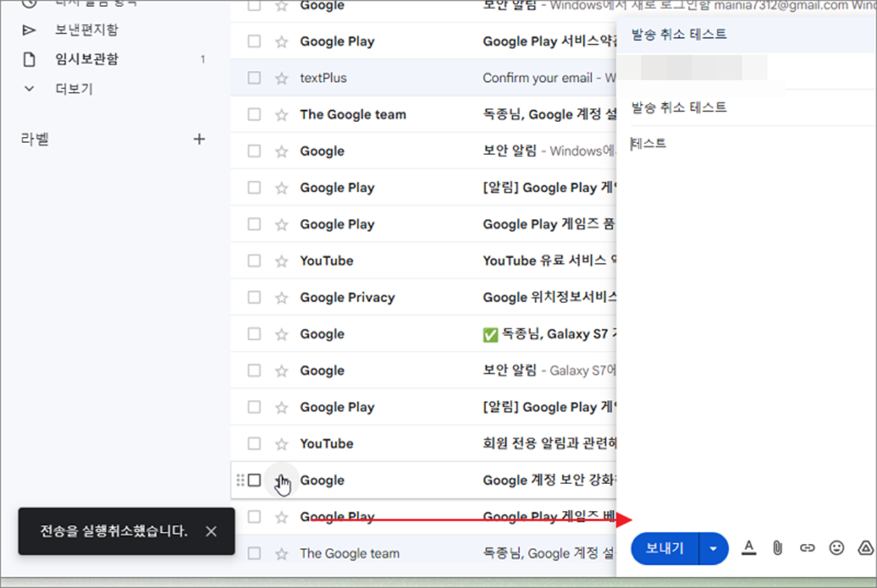Open the Google Play 서비스약관 email subject
The height and width of the screenshot is (588, 877).
[x=549, y=41]
